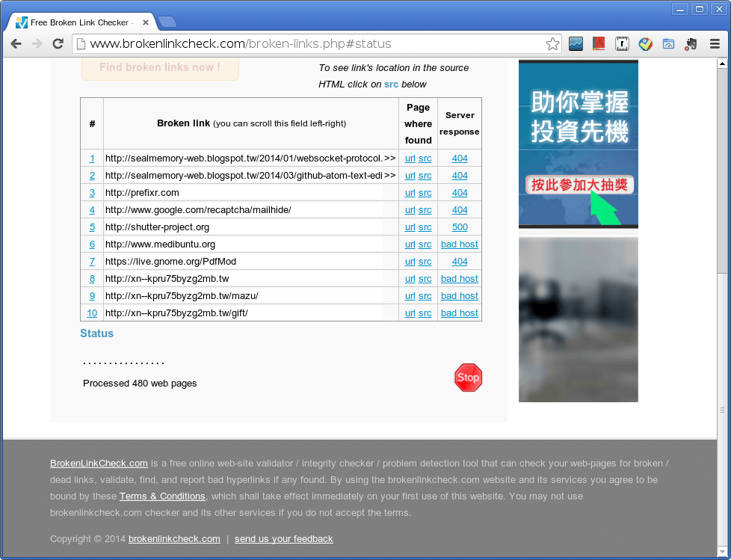Click 'send us your feedback' link
The width and height of the screenshot is (731, 560).
(x=283, y=539)
